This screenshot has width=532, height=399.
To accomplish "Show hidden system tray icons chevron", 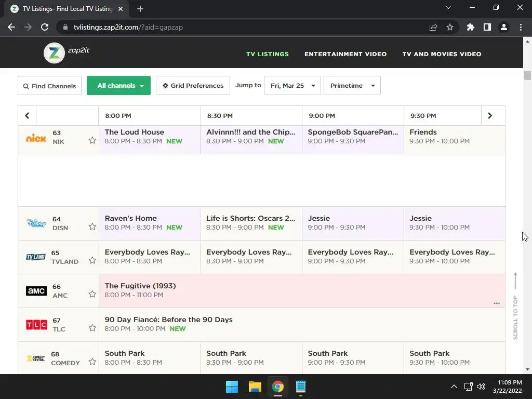I will click(x=454, y=387).
